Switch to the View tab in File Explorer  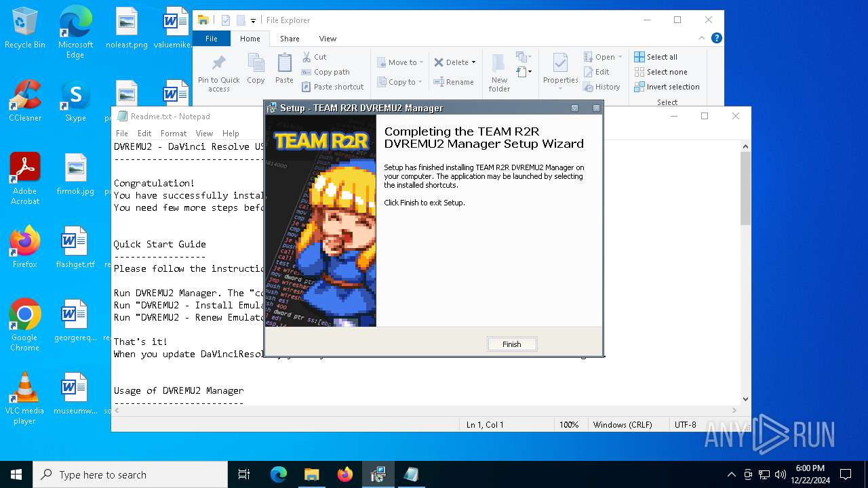[328, 39]
